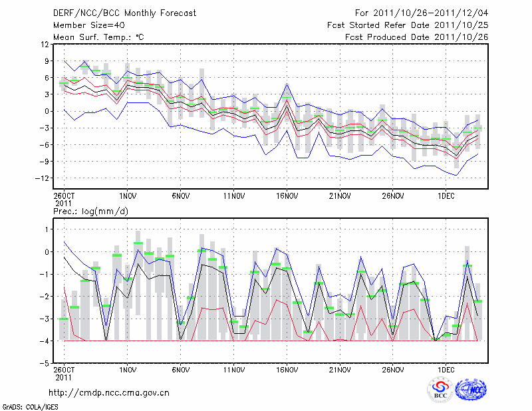
Task: Click the Fcst Started Refer Date line
Action: click(x=408, y=25)
